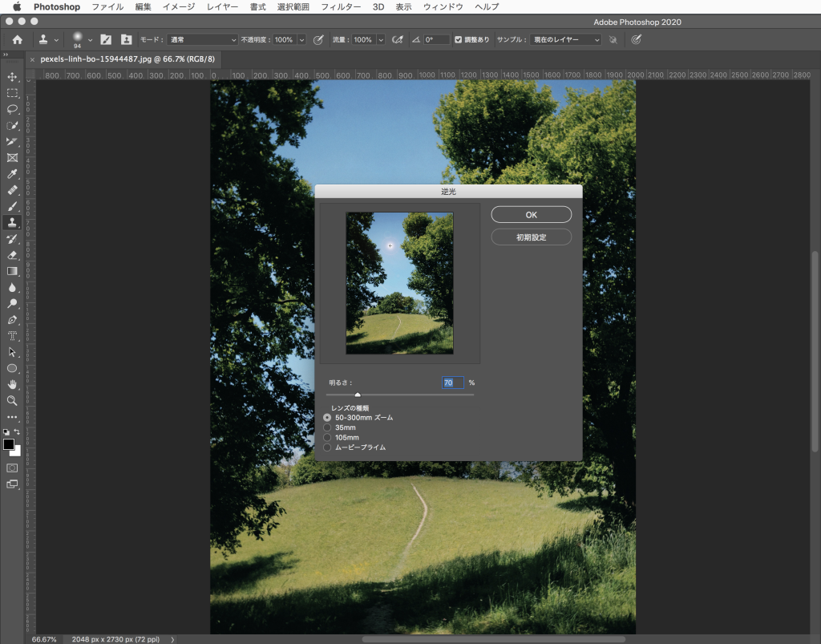Select the 105mm lens type
The image size is (821, 644).
pyautogui.click(x=327, y=438)
